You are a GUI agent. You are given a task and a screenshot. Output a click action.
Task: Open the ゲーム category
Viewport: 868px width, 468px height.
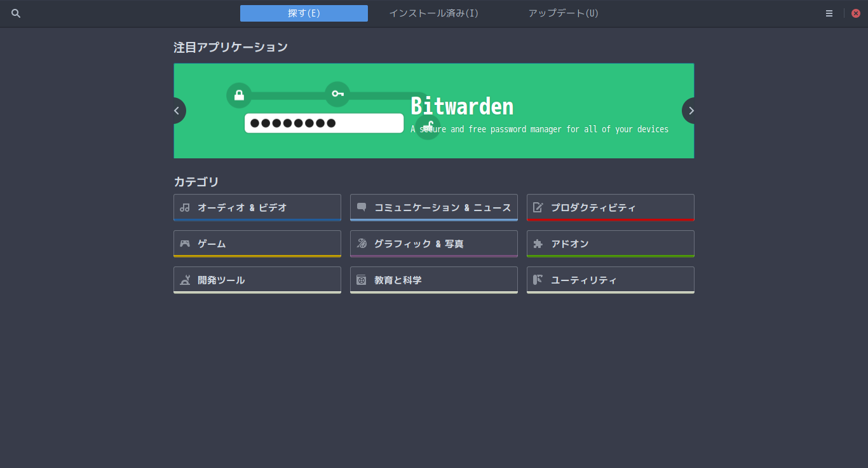point(257,244)
